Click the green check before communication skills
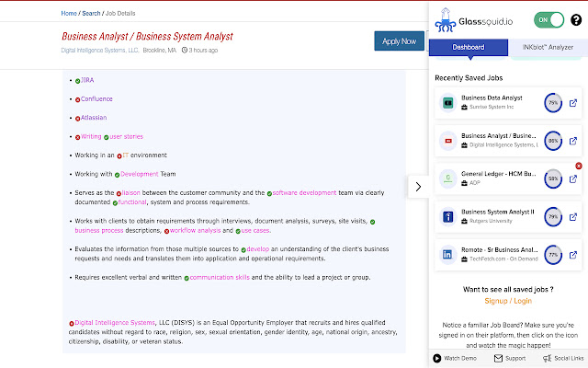The image size is (588, 368). click(x=187, y=278)
